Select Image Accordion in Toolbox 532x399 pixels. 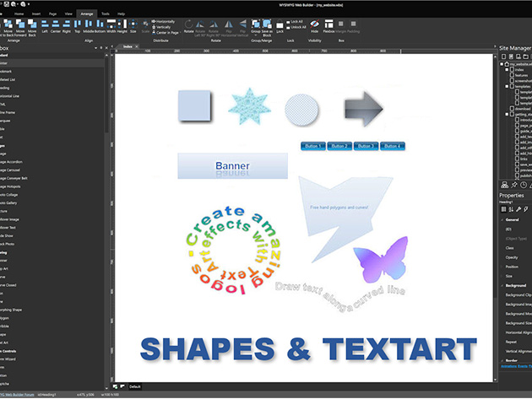11,162
